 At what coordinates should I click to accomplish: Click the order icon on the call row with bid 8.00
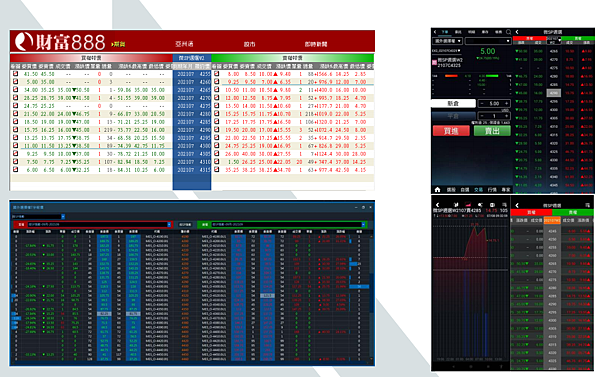(217, 73)
